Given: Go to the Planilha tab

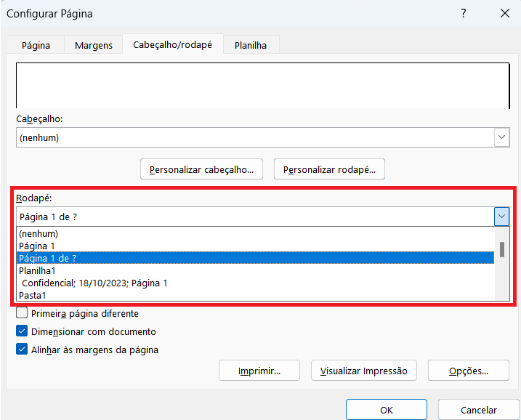Looking at the screenshot, I should tap(250, 45).
